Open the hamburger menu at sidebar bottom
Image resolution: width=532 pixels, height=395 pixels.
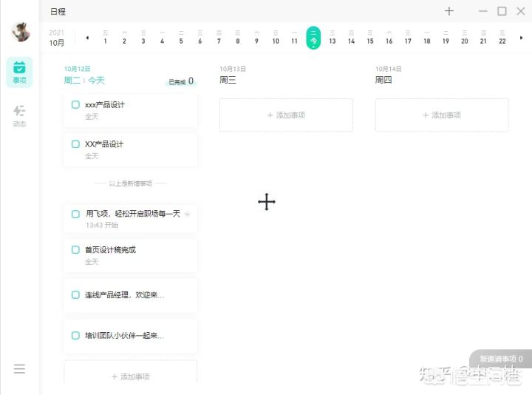point(19,369)
